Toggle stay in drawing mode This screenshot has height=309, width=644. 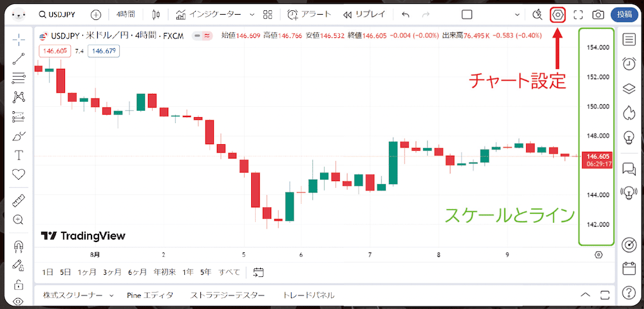(x=19, y=265)
